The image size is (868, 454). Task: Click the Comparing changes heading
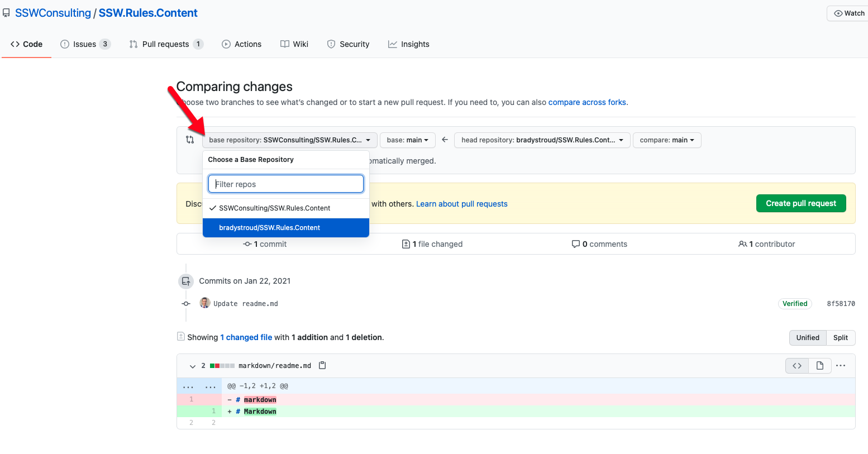pyautogui.click(x=235, y=87)
